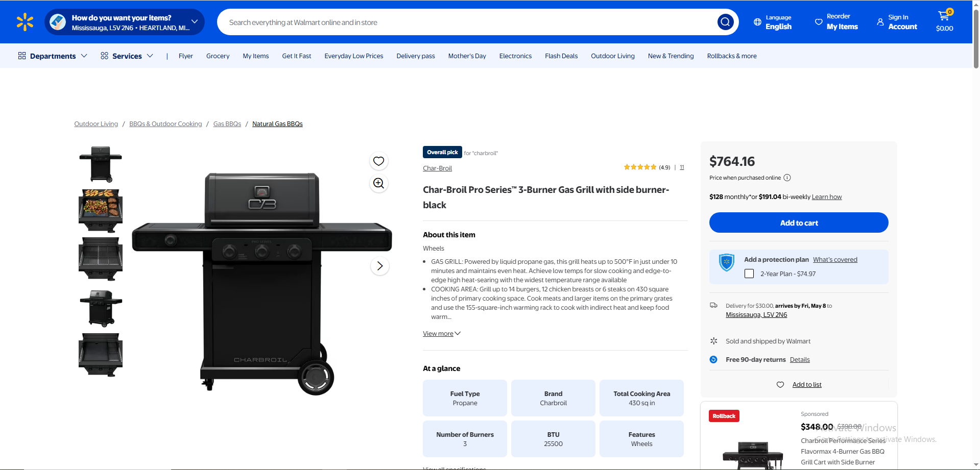Viewport: 980px width, 470px height.
Task: Click the Walmart spark logo
Action: 25,22
